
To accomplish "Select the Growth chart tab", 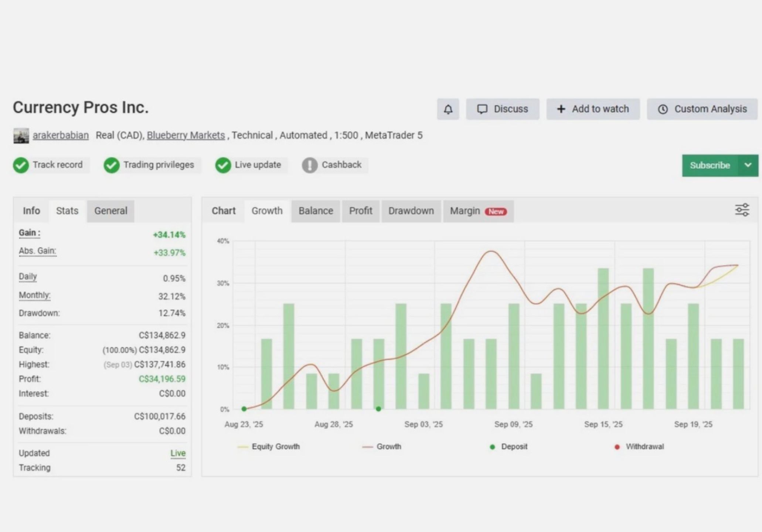I will [267, 211].
